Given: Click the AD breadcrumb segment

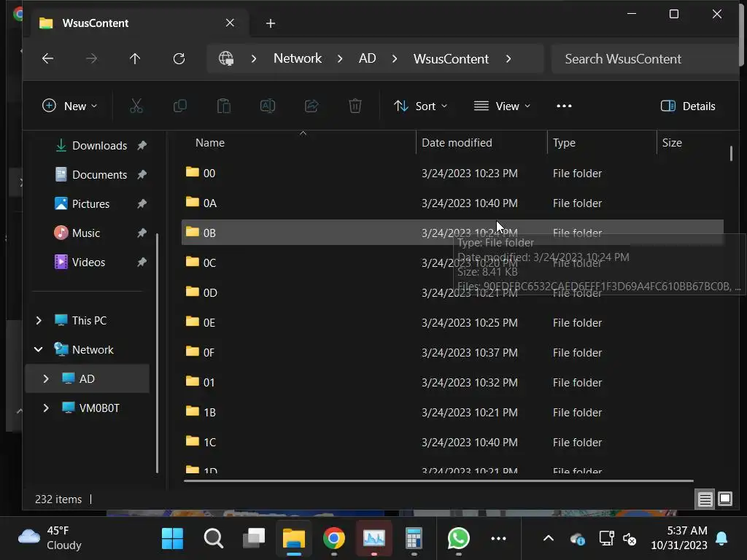Looking at the screenshot, I should (368, 58).
